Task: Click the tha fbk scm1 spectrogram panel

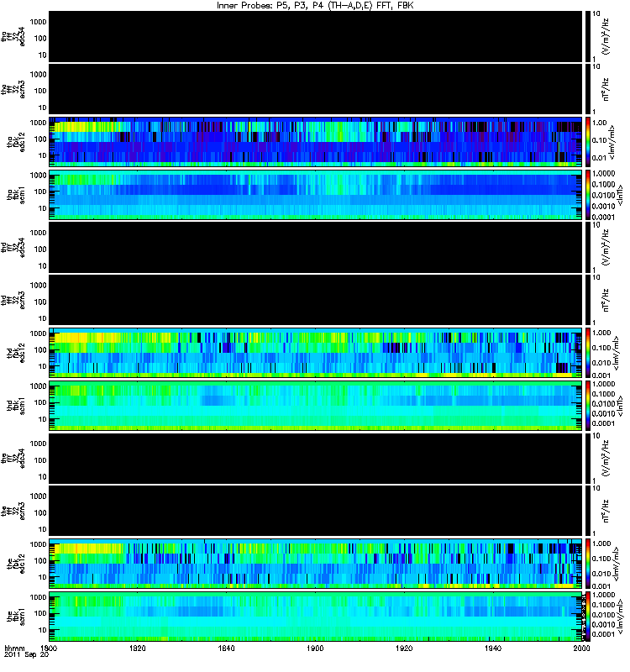Action: pyautogui.click(x=316, y=195)
